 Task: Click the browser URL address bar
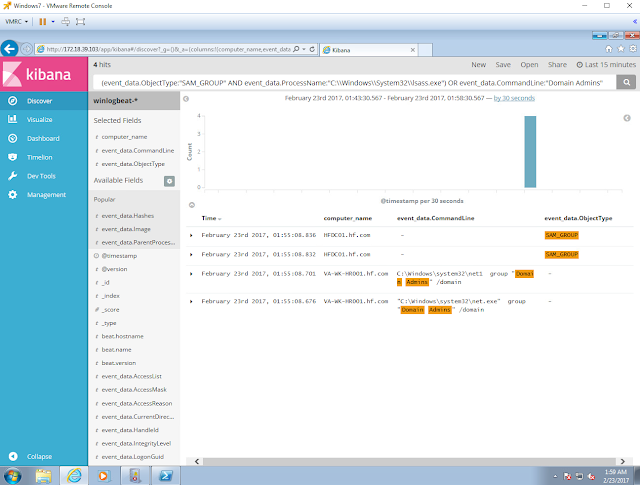click(168, 49)
